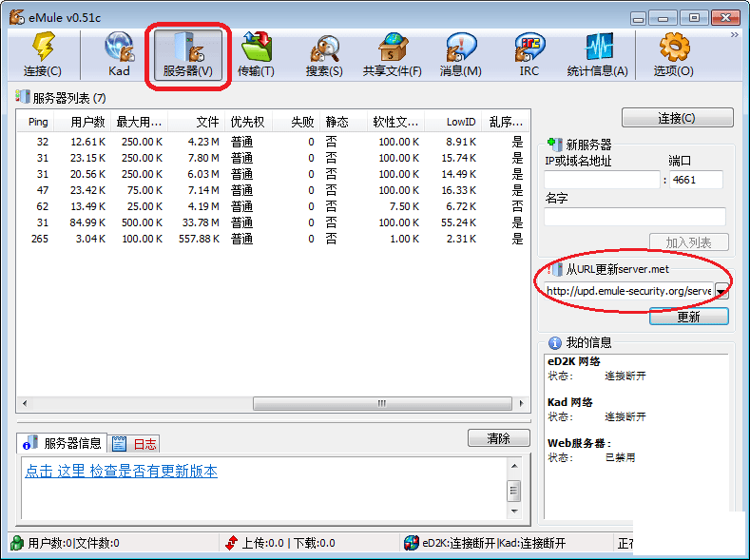Click the 连接(C) connect button on right panel

(678, 118)
